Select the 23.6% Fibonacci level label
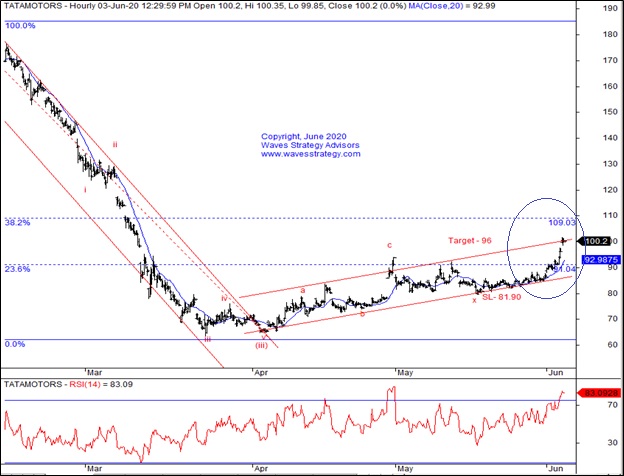Image resolution: width=624 pixels, height=476 pixels. 18,269
